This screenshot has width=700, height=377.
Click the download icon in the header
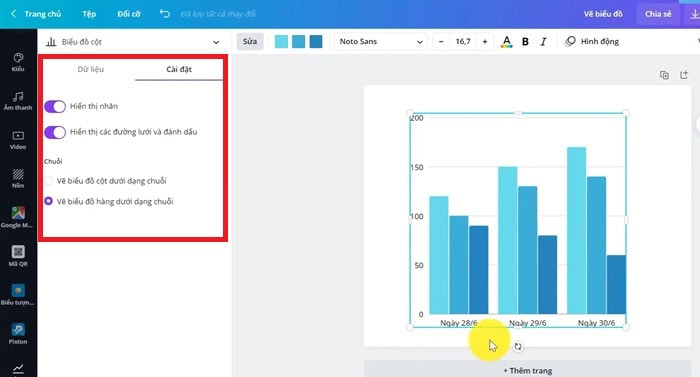pos(694,14)
